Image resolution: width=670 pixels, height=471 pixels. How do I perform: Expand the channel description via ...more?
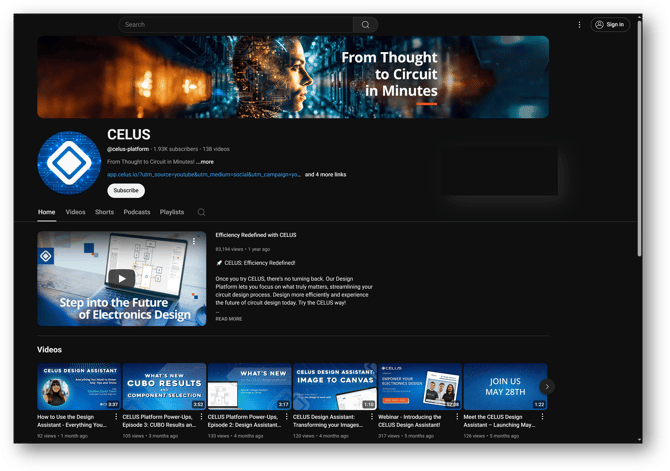(x=206, y=162)
